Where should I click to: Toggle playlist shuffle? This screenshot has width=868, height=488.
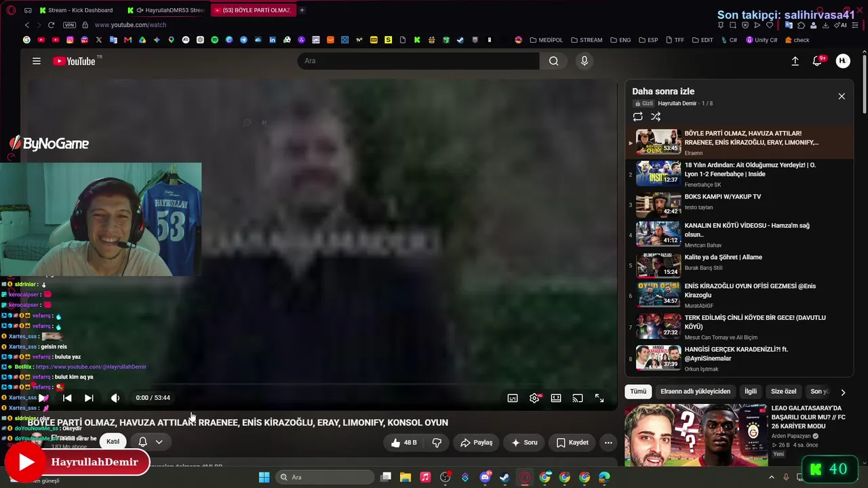click(x=656, y=117)
